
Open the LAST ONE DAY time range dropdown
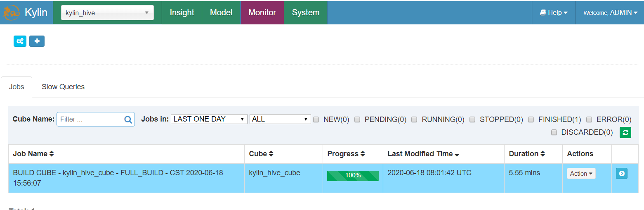pyautogui.click(x=209, y=119)
